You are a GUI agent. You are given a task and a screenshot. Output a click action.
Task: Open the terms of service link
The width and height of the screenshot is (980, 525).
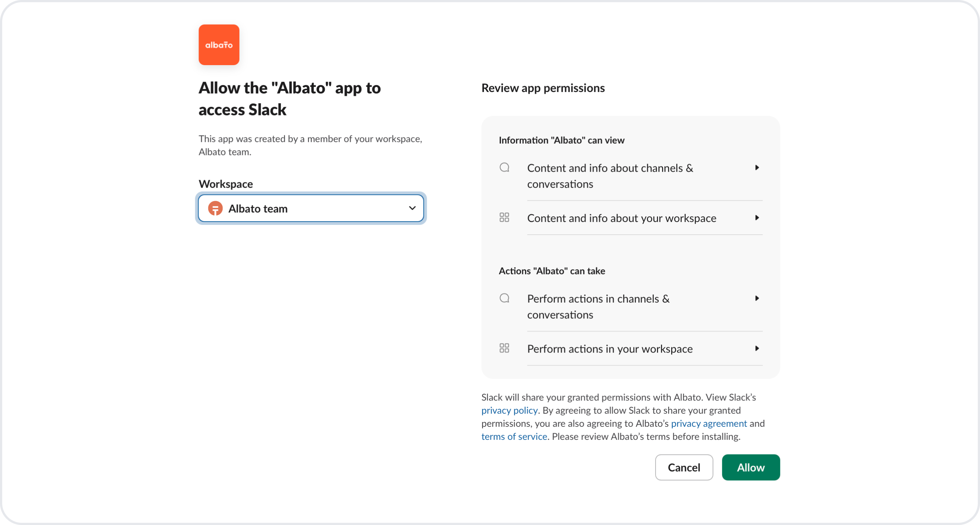[514, 437]
